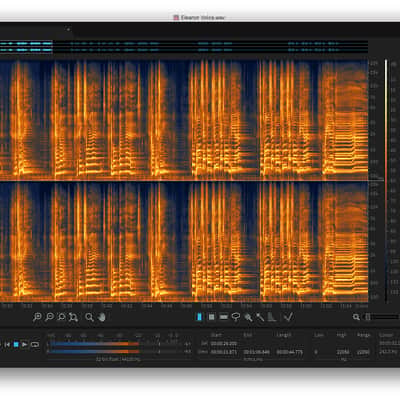Adjust the spectrogram amplitude color scale slider
This screenshot has height=400, width=400.
[x=386, y=181]
